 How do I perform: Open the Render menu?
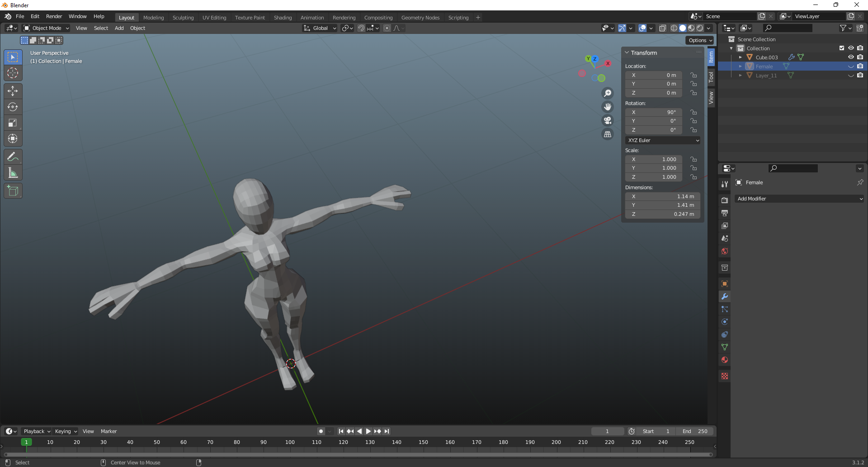click(x=54, y=16)
